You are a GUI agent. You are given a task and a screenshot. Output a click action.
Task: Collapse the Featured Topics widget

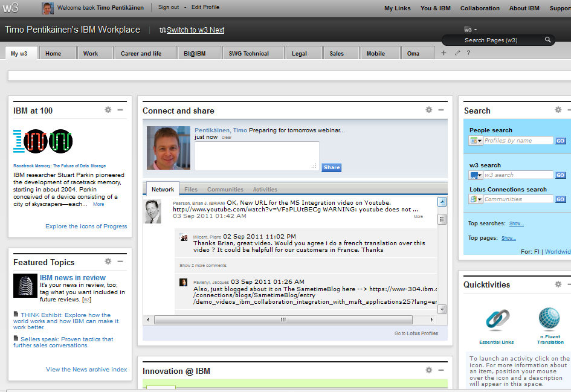coord(120,262)
